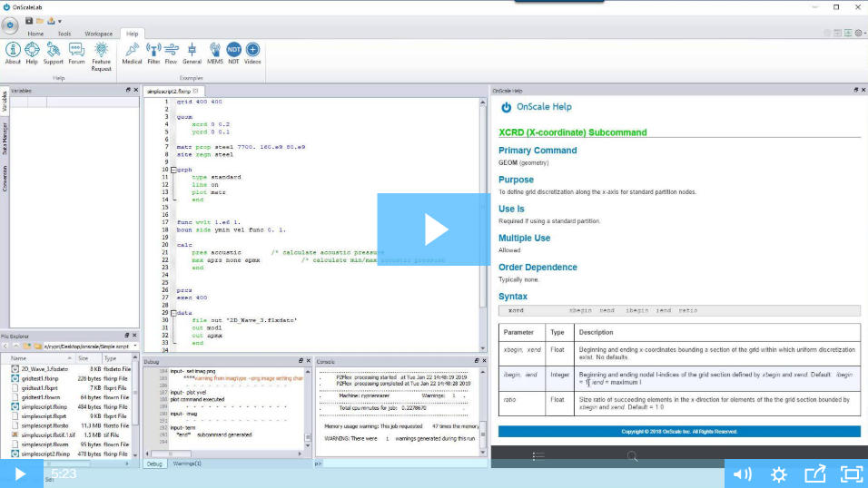This screenshot has width=868, height=488.
Task: Open the Forum icon in the ribbon
Action: [76, 54]
